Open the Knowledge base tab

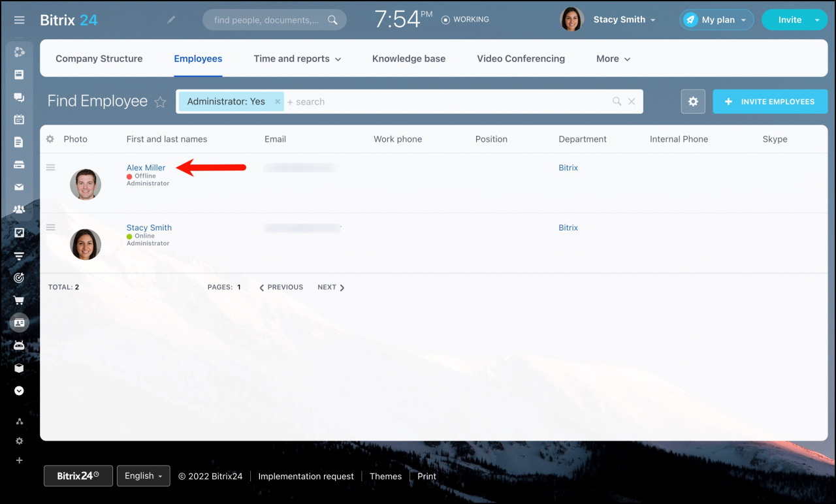tap(409, 59)
